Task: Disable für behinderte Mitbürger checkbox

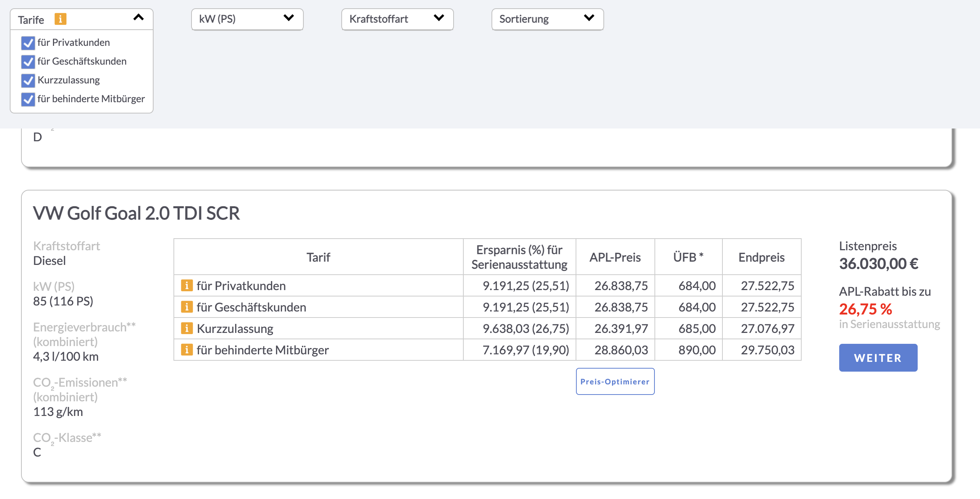Action: [28, 99]
